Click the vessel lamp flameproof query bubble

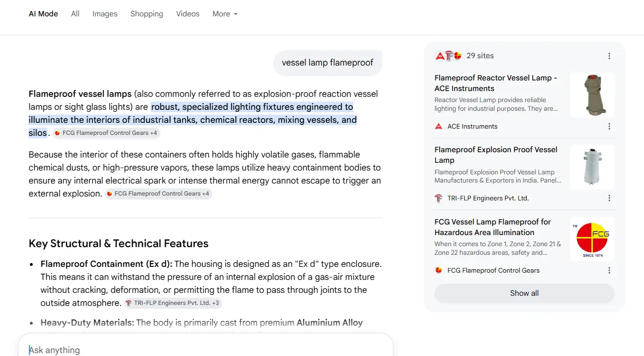[x=328, y=63]
